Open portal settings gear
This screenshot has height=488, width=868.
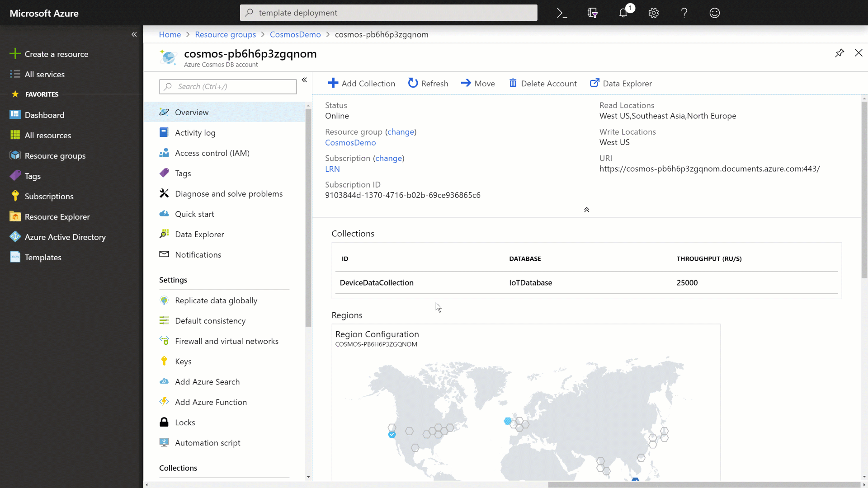654,13
